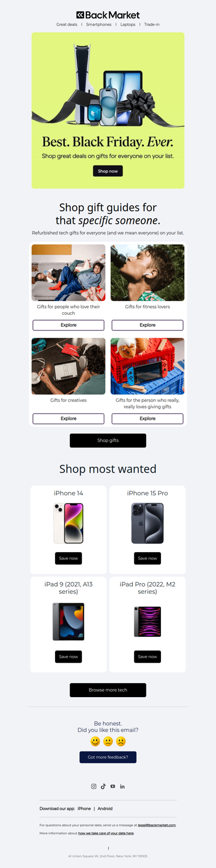
Task: Click the Browse more tech button
Action: coord(108,690)
